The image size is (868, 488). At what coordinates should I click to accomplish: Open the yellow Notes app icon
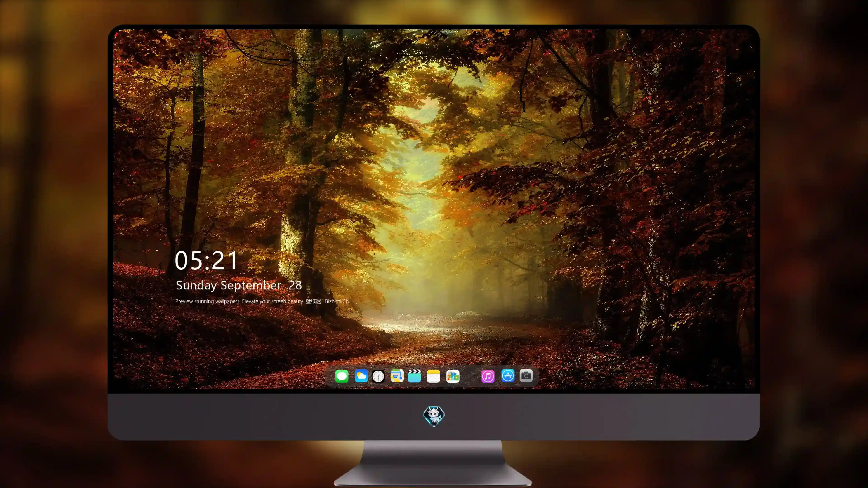point(433,376)
